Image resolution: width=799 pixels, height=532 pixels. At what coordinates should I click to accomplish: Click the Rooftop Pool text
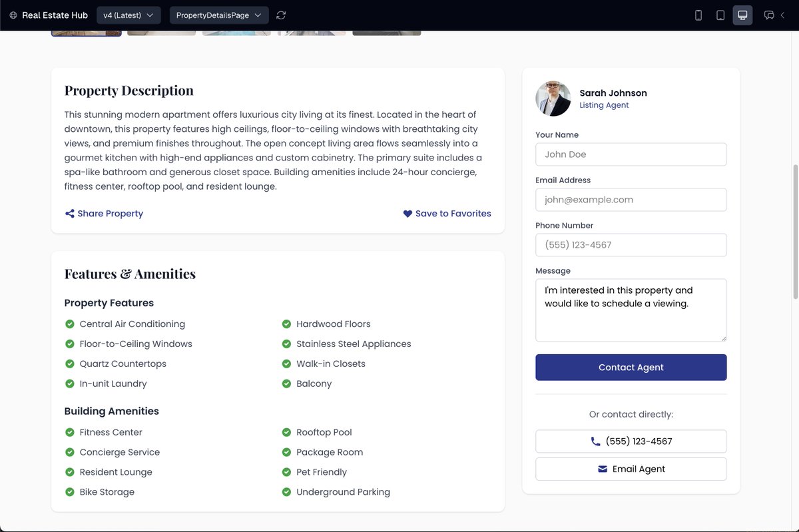coord(324,433)
